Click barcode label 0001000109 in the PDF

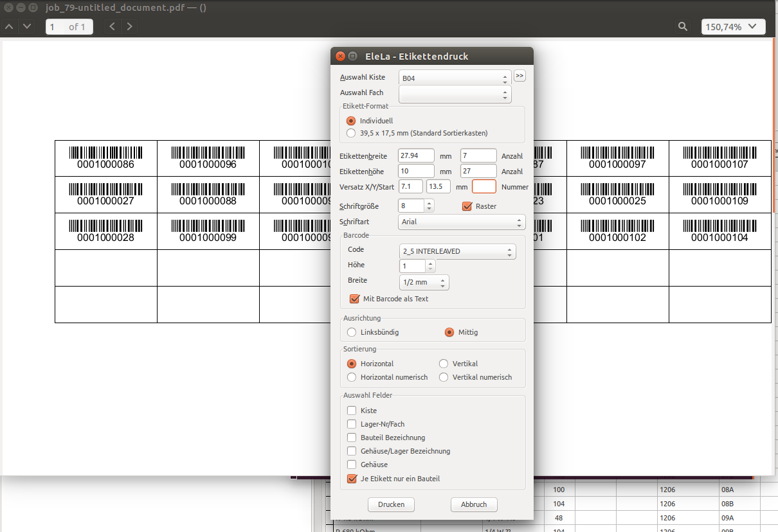pyautogui.click(x=719, y=195)
